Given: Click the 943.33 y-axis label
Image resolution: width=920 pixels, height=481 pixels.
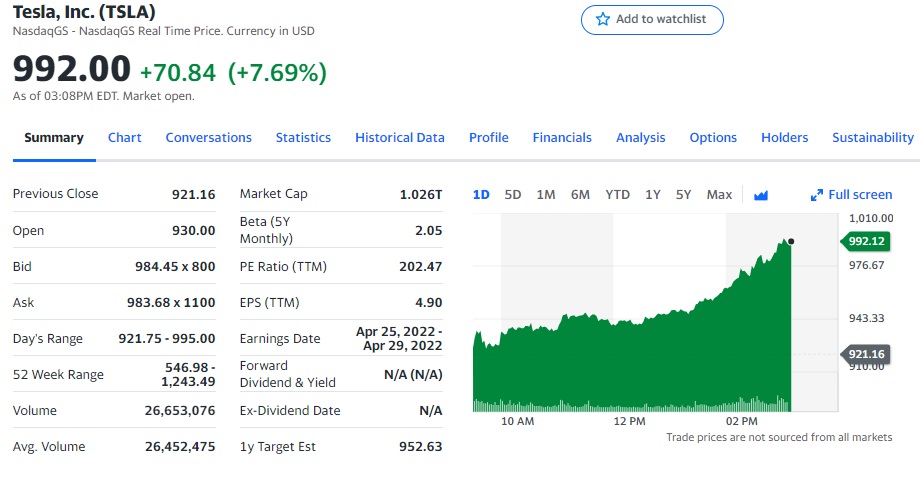Looking at the screenshot, I should point(867,318).
